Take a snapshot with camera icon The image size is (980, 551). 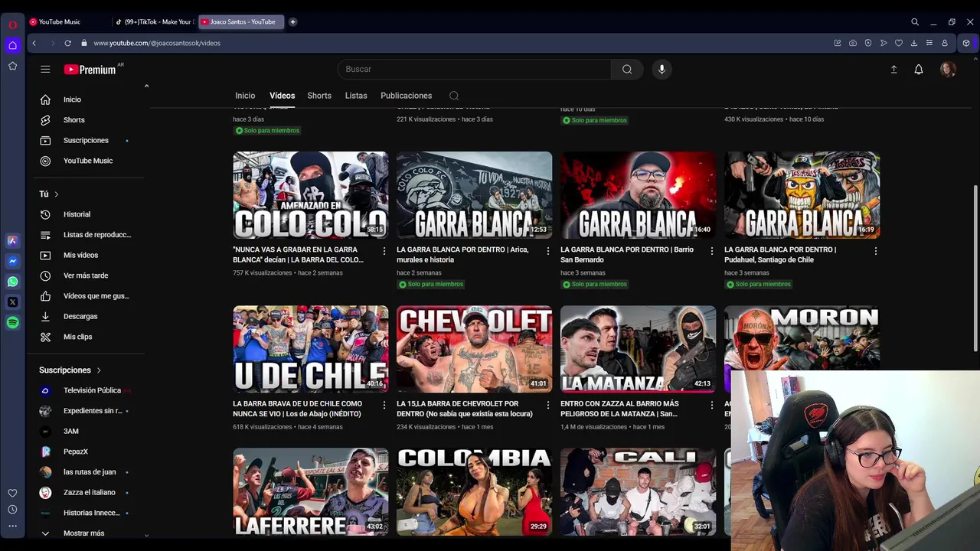pyautogui.click(x=853, y=43)
